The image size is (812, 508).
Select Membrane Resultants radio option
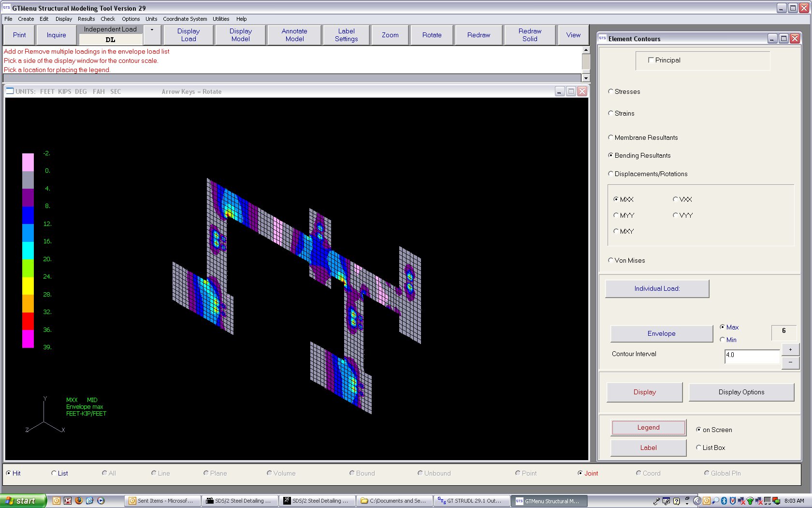[x=611, y=137]
